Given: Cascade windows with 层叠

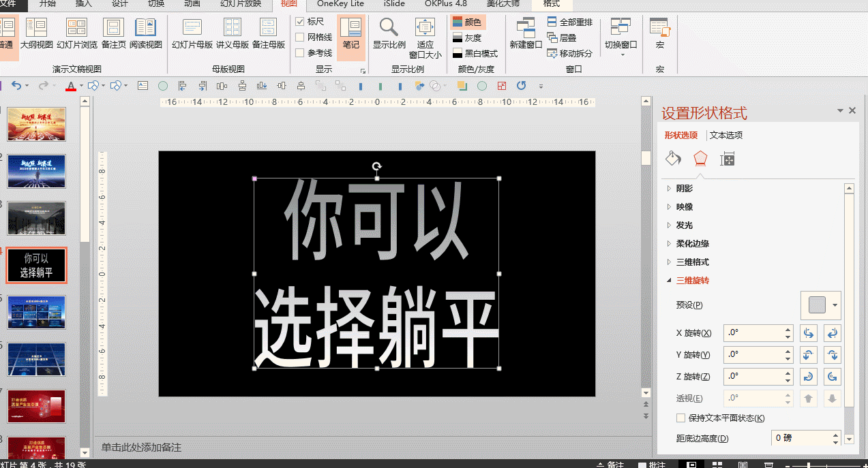Looking at the screenshot, I should click(x=563, y=37).
